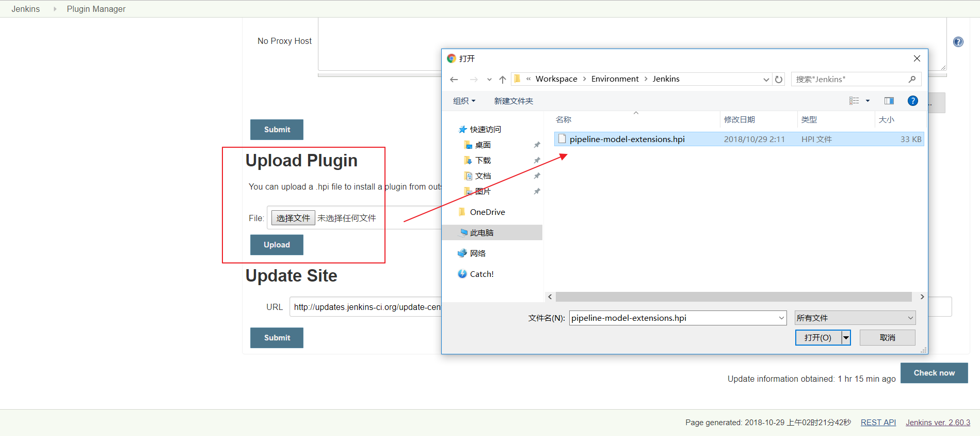Expand the 打开 button split arrow
The width and height of the screenshot is (980, 436).
pyautogui.click(x=846, y=337)
